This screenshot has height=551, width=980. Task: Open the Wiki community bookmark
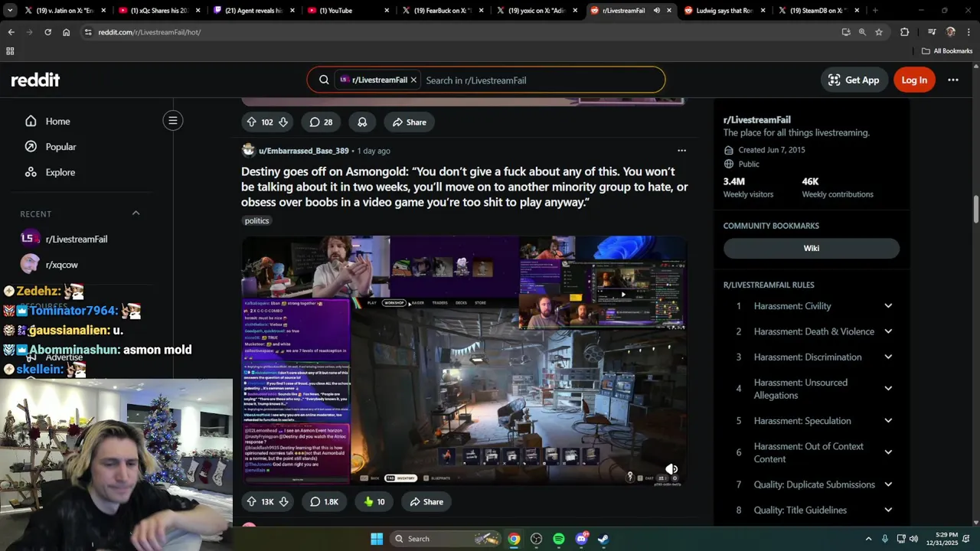tap(812, 248)
